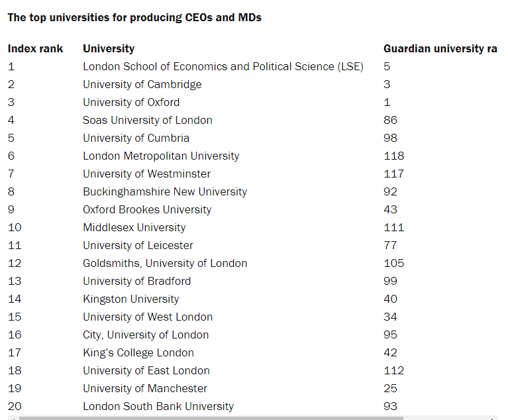Click University of Westminster in the list
This screenshot has height=420, width=508.
pos(146,174)
